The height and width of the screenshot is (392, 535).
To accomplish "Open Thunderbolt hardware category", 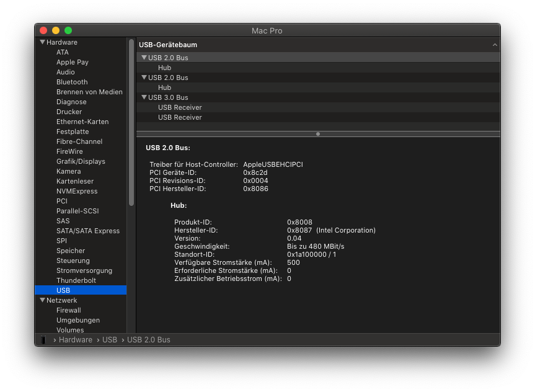I will tap(76, 280).
